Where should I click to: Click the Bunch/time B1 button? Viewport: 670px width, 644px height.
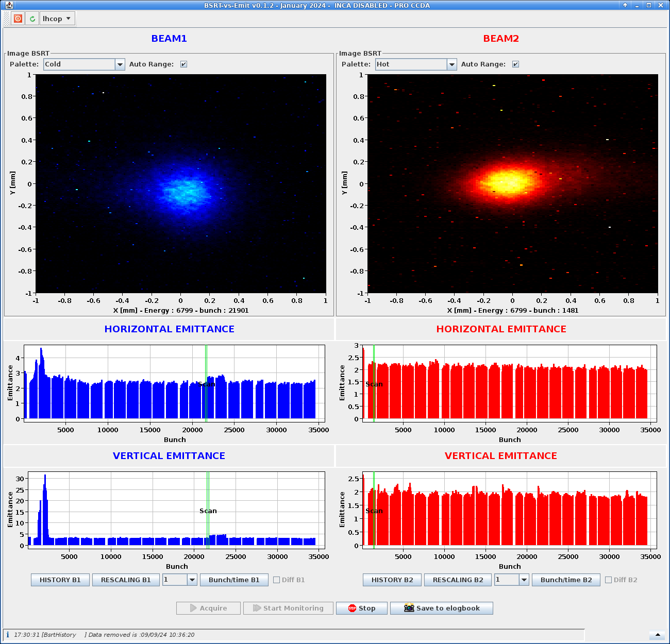tap(234, 580)
